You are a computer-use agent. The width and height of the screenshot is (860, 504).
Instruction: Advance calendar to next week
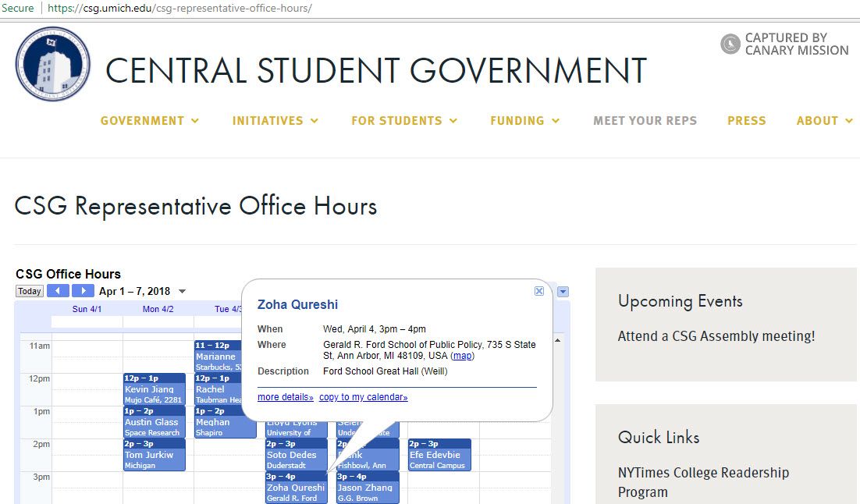coord(83,291)
